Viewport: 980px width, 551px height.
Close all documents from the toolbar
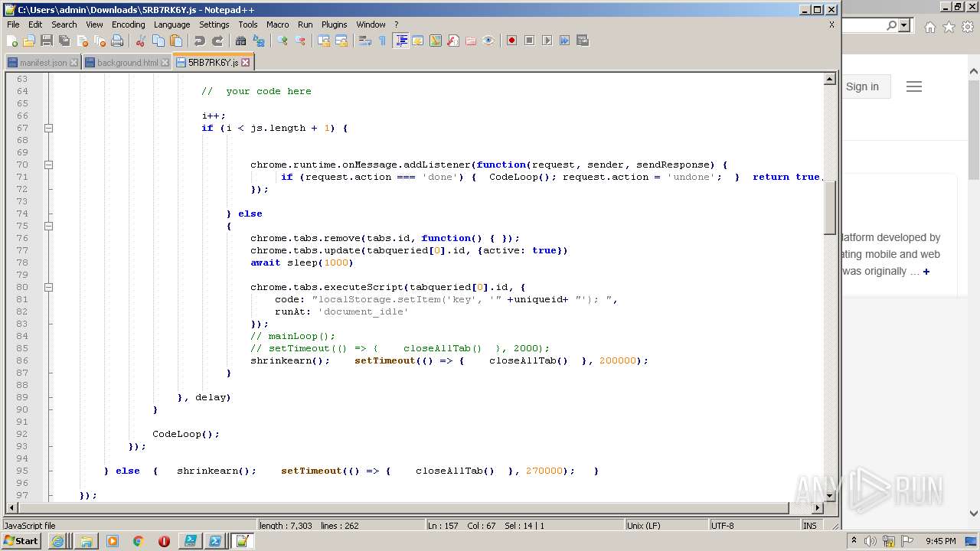click(100, 41)
